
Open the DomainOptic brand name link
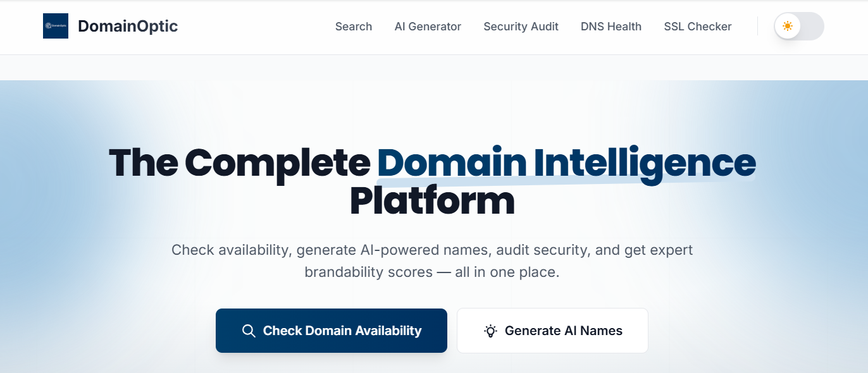(x=128, y=26)
